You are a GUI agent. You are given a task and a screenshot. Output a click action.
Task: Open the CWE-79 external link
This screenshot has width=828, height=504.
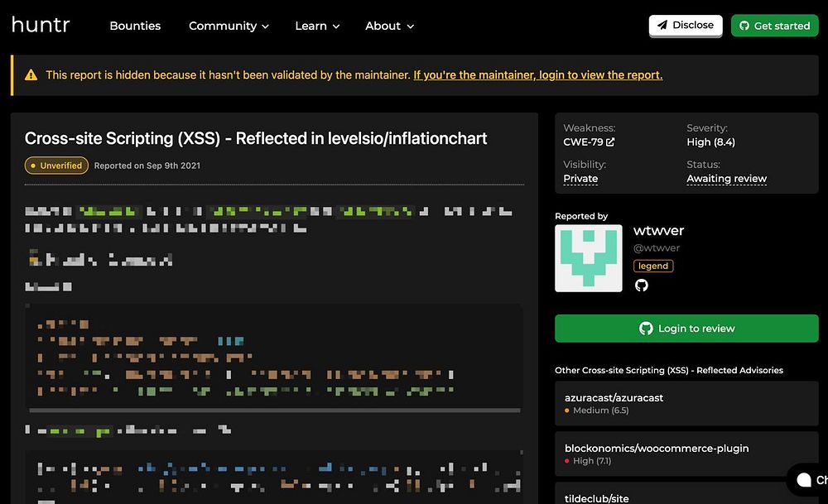coord(588,142)
